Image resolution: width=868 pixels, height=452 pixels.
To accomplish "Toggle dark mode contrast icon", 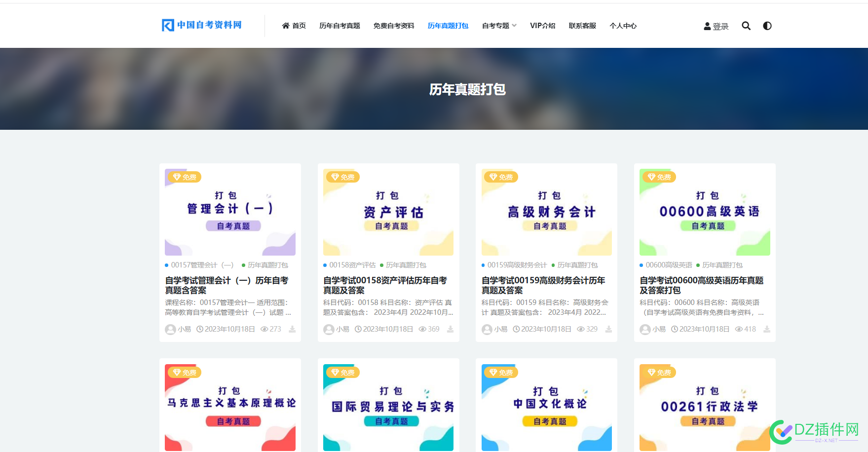I will pyautogui.click(x=767, y=26).
